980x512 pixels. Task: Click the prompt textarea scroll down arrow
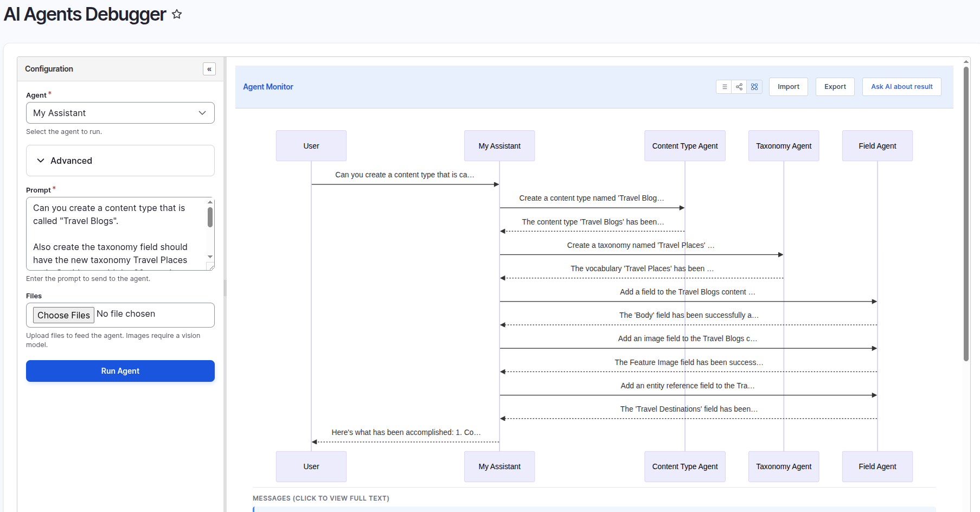pos(210,257)
